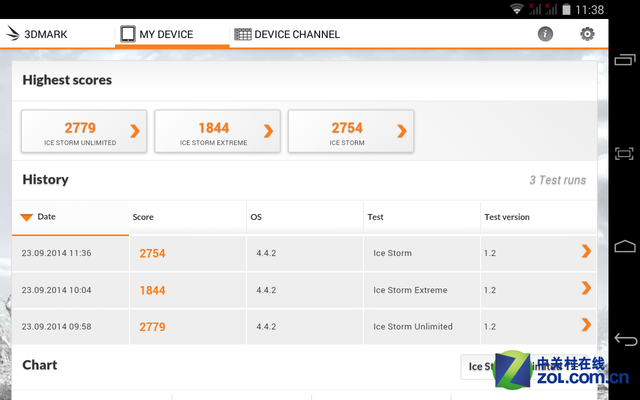Screen dimensions: 640x400
Task: Click the Test column header
Action: 422,217
